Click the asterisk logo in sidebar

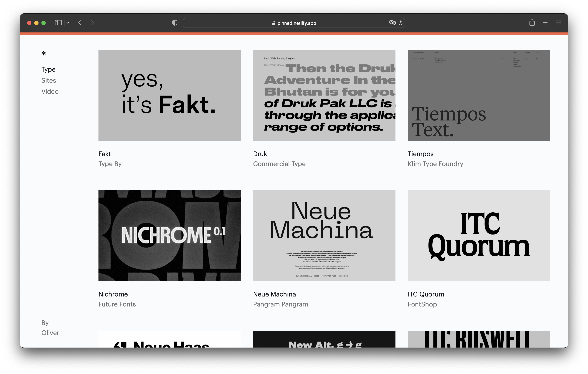pyautogui.click(x=44, y=53)
